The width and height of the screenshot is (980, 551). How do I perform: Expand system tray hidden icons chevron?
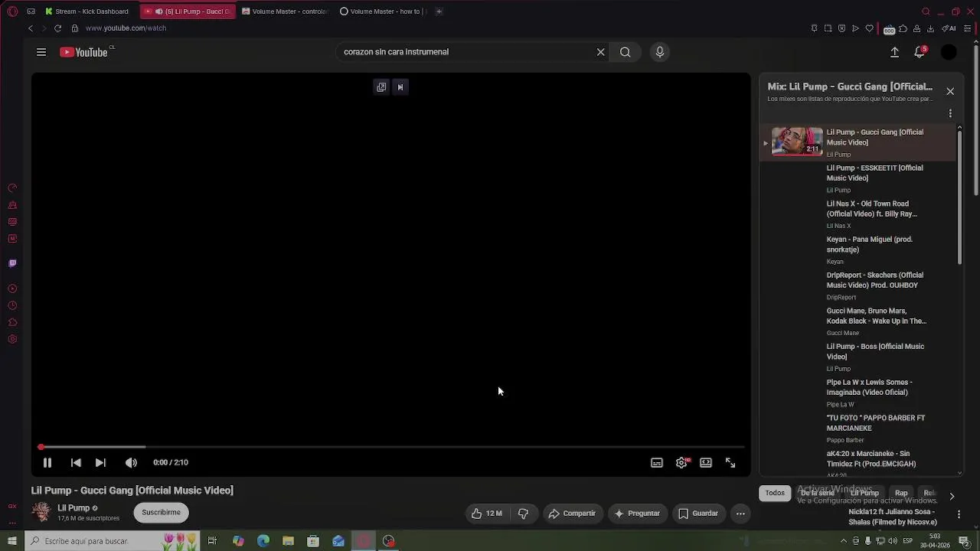(x=844, y=541)
